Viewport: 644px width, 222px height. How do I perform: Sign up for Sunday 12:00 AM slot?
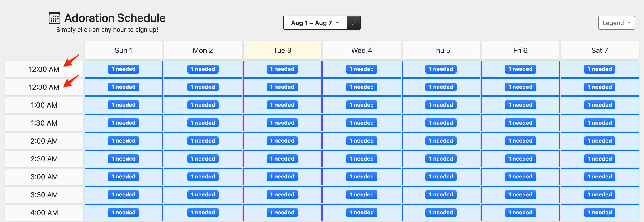pyautogui.click(x=123, y=69)
